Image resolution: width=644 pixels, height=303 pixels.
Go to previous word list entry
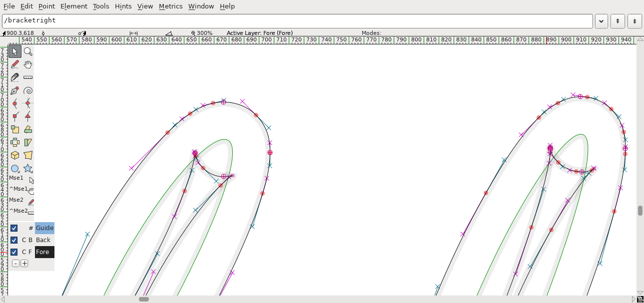(618, 21)
